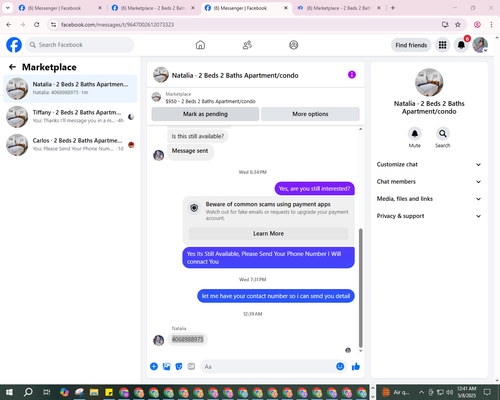Attach a photo file icon
This screenshot has height=400, width=500.
pos(166,367)
